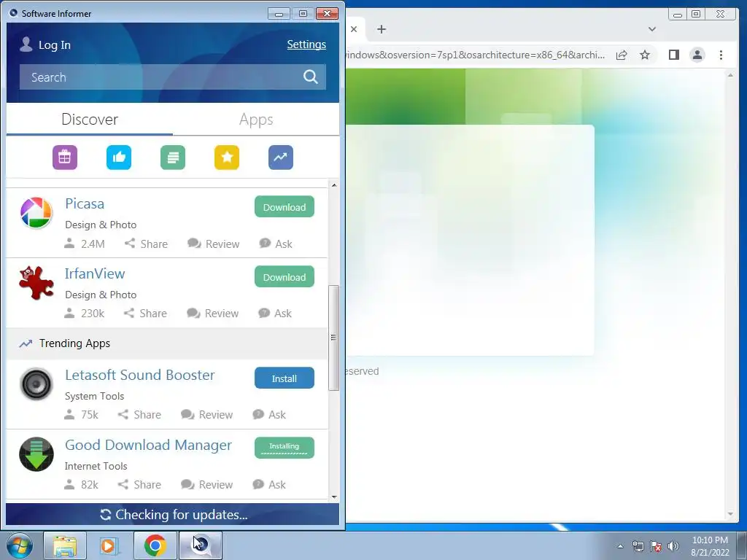This screenshot has height=560, width=747.
Task: Click the app list scrollbar thumb
Action: point(334,338)
